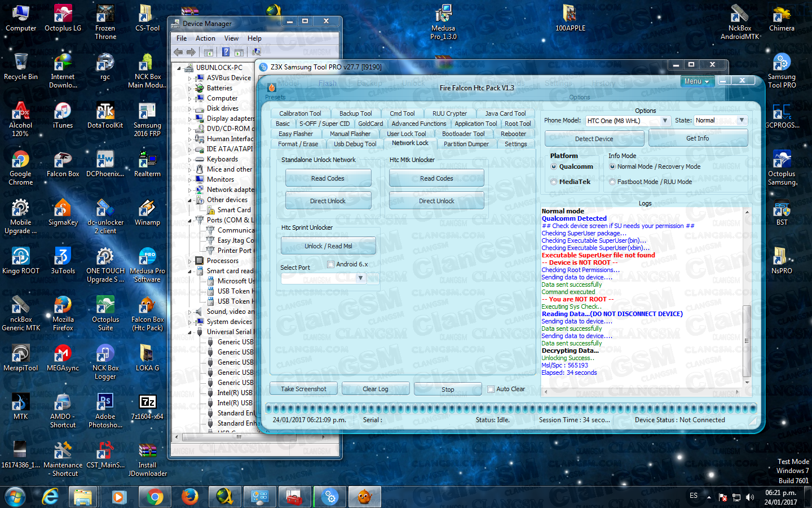Image resolution: width=812 pixels, height=508 pixels.
Task: Click the dotted progress bar
Action: pos(511,408)
